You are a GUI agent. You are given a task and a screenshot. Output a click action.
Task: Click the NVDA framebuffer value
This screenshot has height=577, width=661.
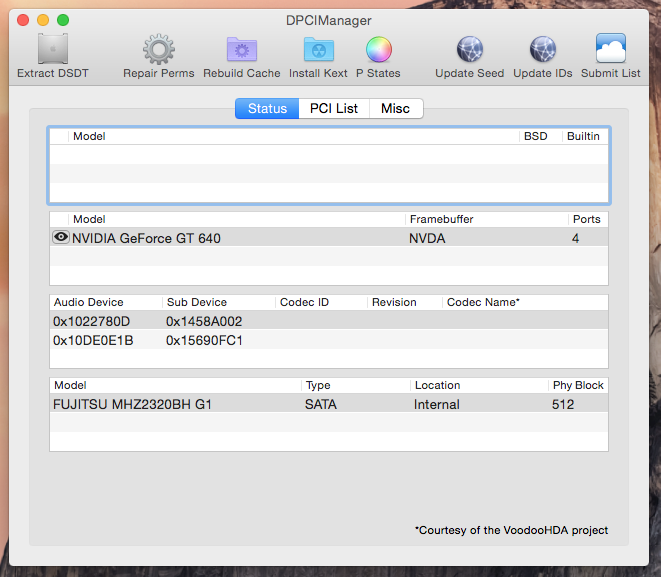click(427, 238)
